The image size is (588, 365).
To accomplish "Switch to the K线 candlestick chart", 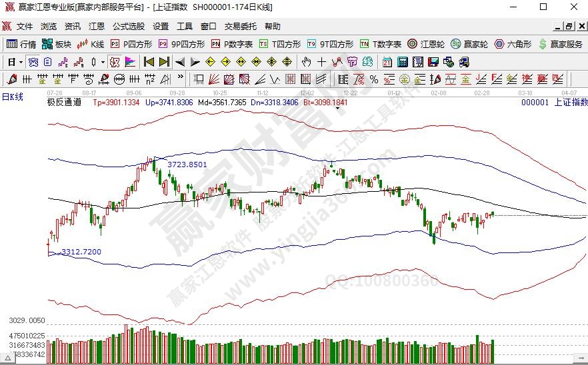I will tap(91, 44).
